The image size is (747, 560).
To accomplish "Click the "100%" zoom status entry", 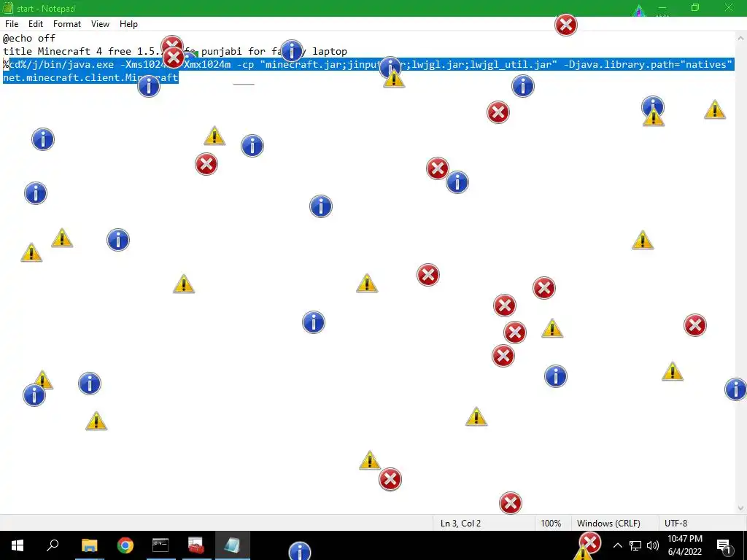I will (551, 524).
